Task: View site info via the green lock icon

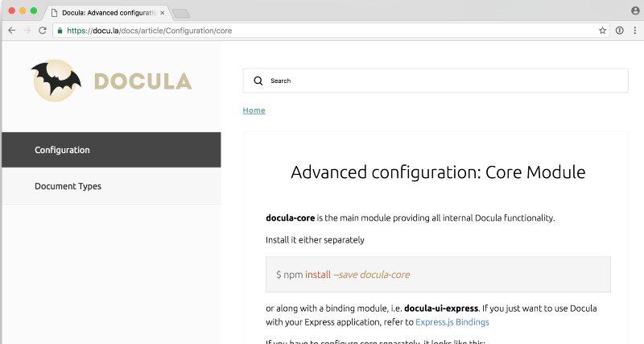Action: click(60, 31)
